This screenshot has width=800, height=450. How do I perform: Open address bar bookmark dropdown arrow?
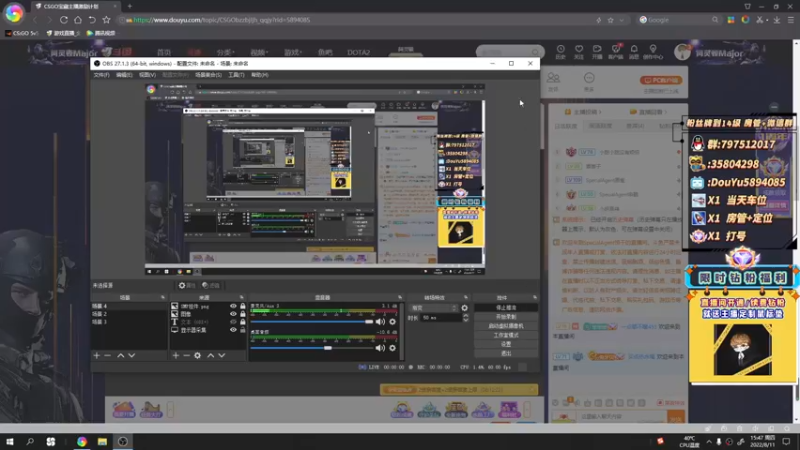click(621, 20)
